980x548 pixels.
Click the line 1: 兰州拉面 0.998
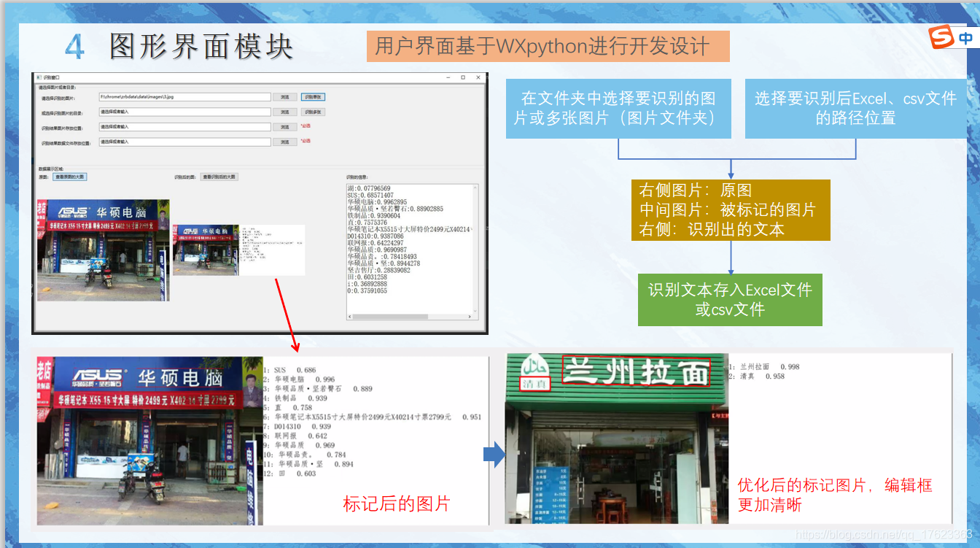pyautogui.click(x=764, y=366)
